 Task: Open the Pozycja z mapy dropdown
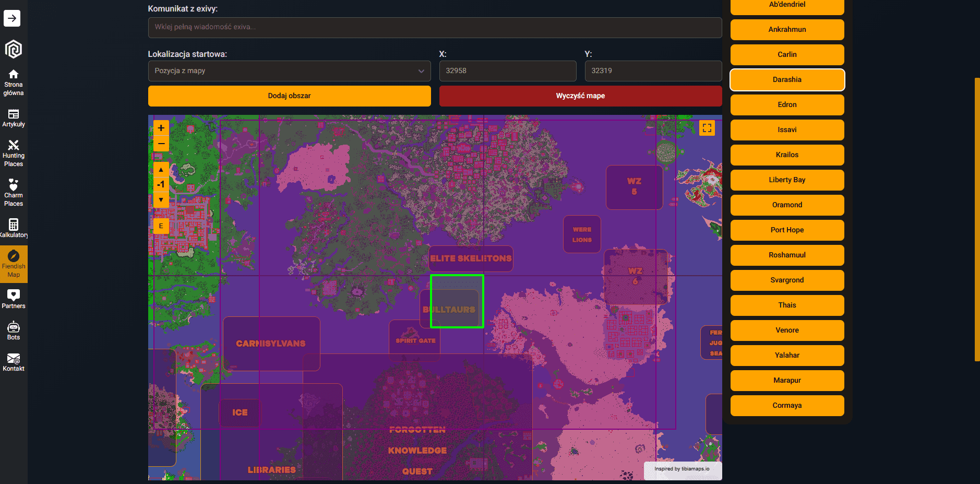tap(289, 70)
